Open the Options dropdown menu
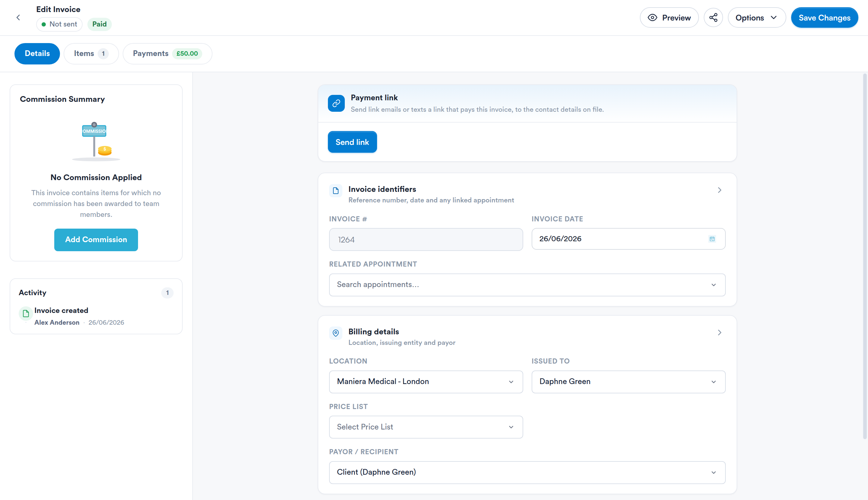Viewport: 868px width, 500px height. 757,17
